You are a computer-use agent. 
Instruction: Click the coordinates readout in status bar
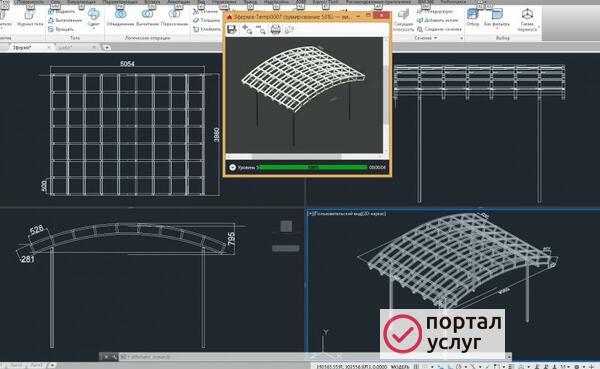point(352,366)
